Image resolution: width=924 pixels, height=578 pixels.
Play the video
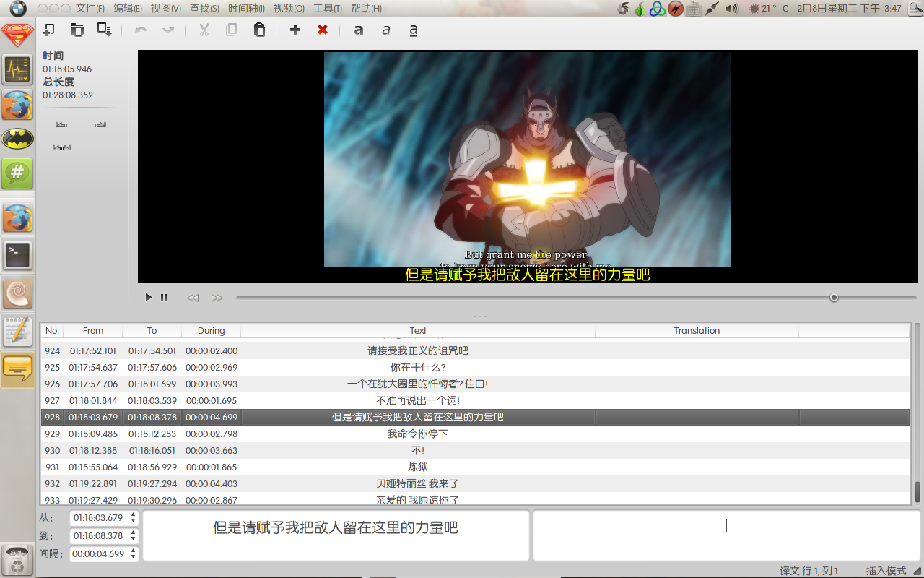point(149,297)
